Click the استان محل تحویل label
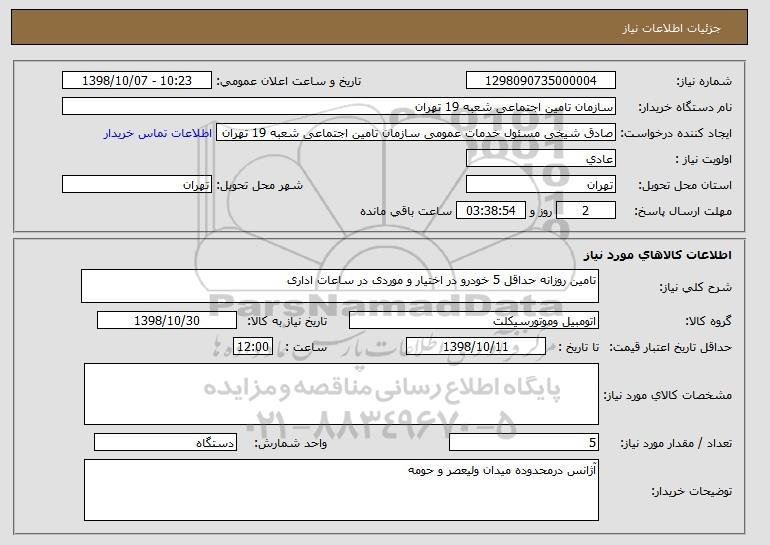The height and width of the screenshot is (545, 770). (x=685, y=185)
